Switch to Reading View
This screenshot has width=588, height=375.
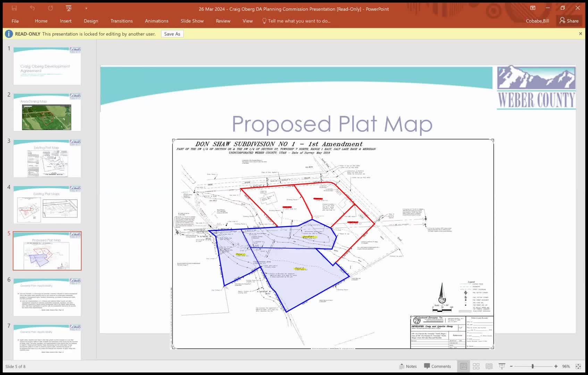click(489, 366)
